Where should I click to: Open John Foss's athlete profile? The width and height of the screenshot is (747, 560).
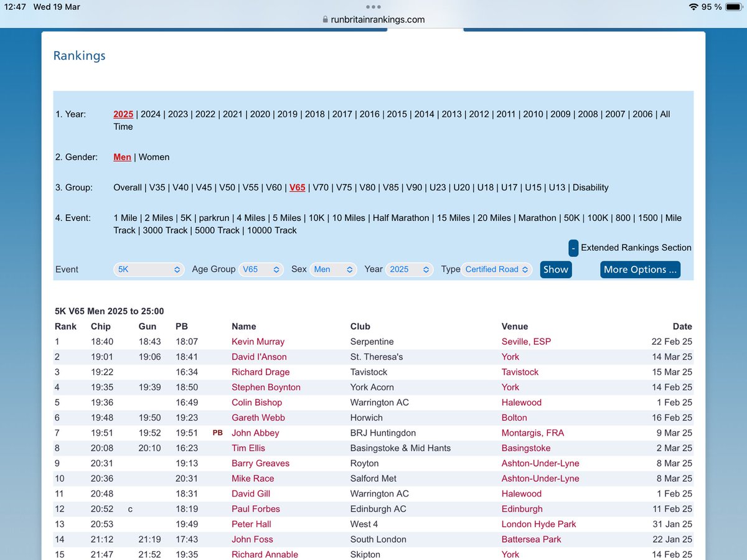click(x=252, y=539)
